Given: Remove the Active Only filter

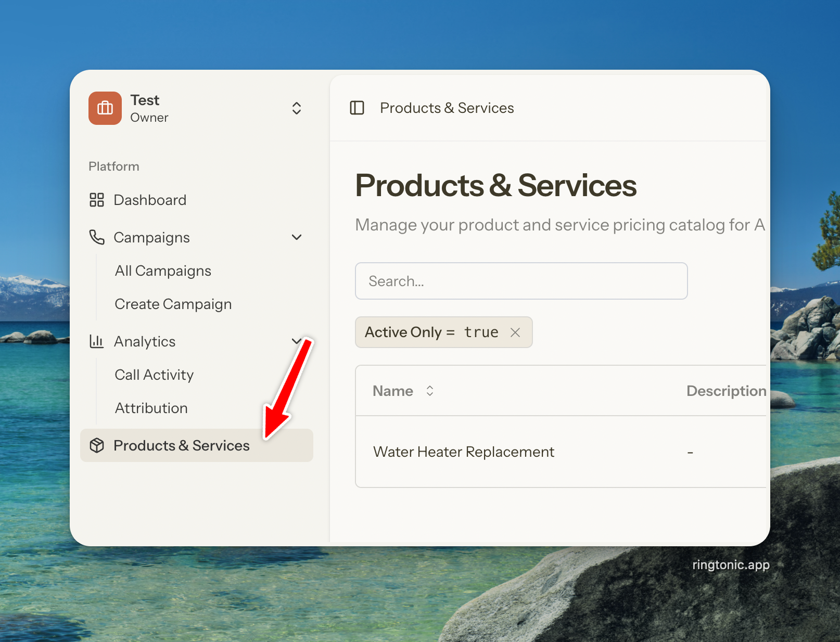Looking at the screenshot, I should 515,332.
